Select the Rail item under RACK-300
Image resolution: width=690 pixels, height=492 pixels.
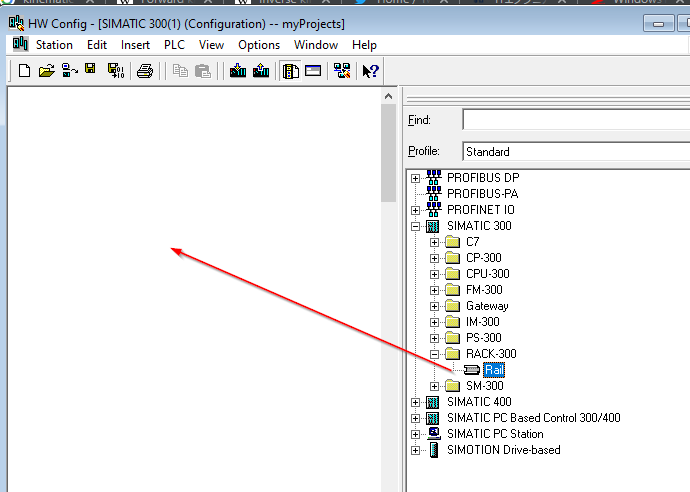click(x=494, y=370)
